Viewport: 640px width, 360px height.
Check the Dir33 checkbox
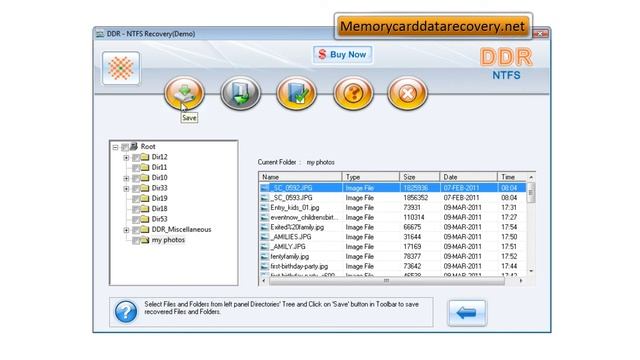[x=136, y=189]
